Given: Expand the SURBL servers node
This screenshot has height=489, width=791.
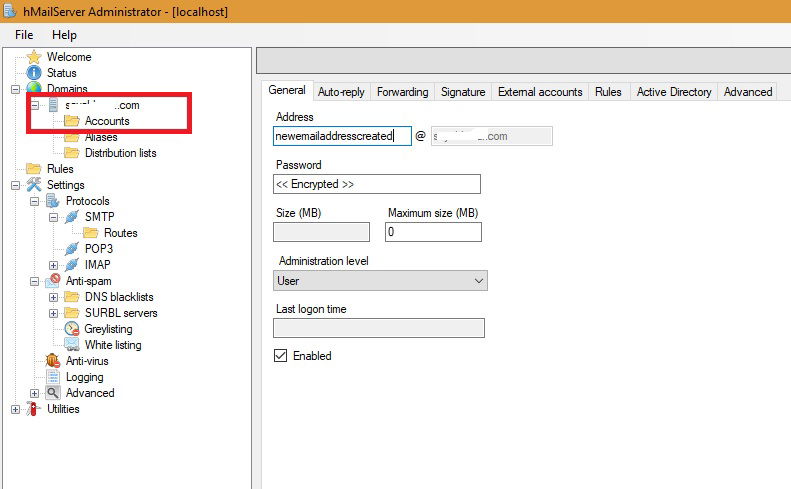Looking at the screenshot, I should [54, 313].
